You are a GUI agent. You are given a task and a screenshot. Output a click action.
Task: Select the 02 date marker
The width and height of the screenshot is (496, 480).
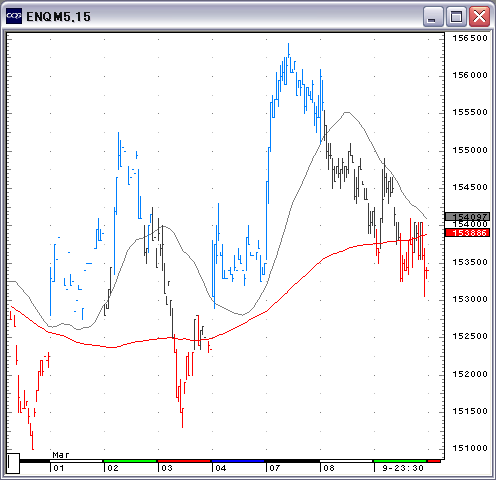tap(113, 468)
